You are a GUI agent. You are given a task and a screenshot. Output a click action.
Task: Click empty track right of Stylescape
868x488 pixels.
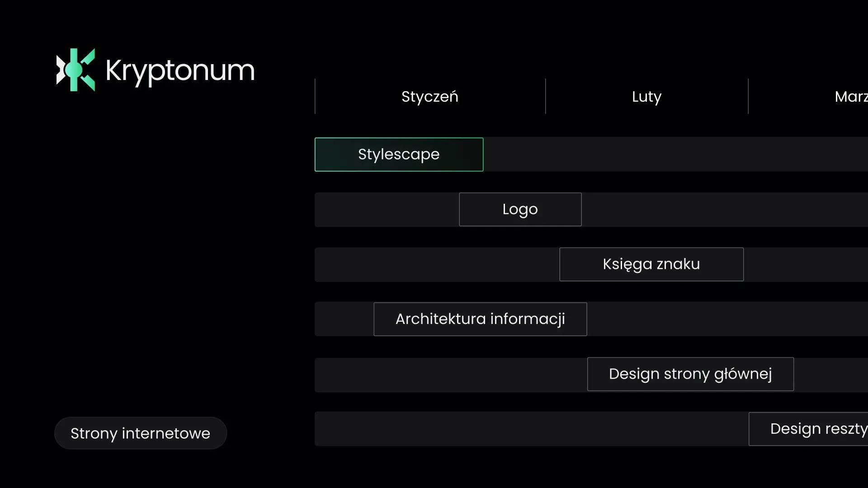click(674, 155)
